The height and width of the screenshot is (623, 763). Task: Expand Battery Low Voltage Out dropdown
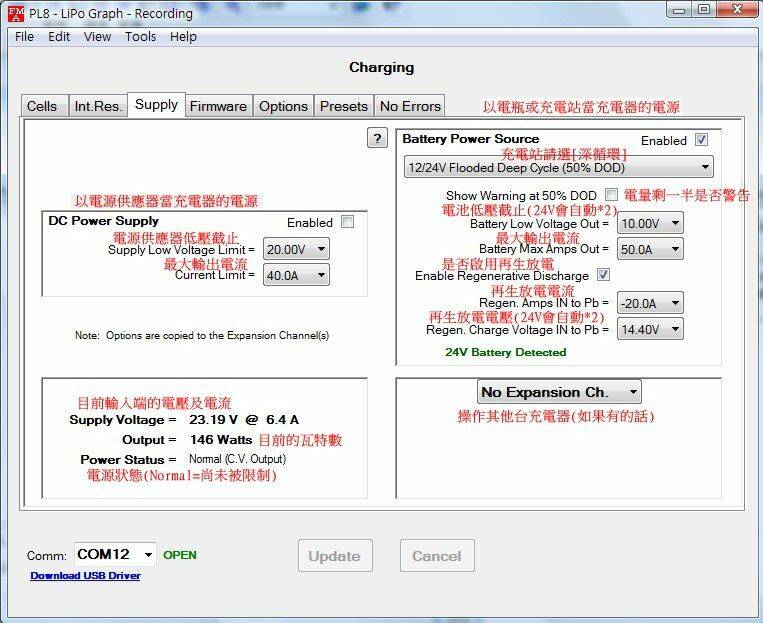click(650, 223)
